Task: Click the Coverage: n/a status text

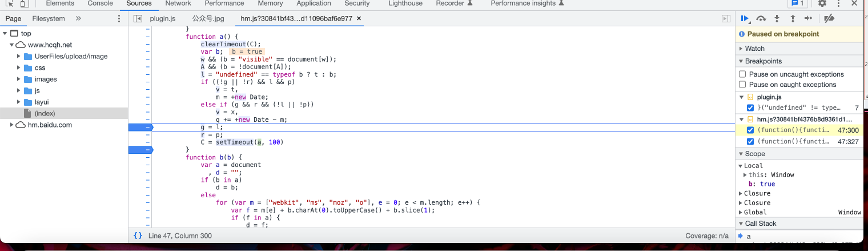Action: pos(707,236)
